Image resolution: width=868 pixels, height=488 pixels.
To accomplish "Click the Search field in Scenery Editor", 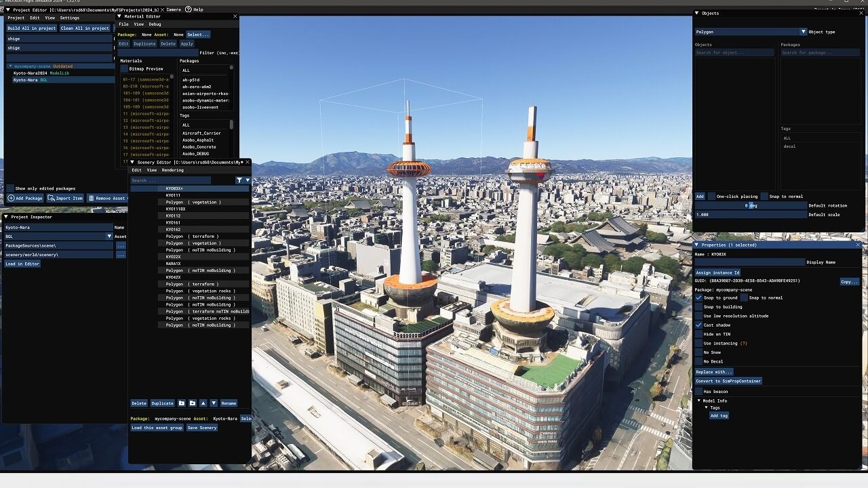I will [170, 180].
